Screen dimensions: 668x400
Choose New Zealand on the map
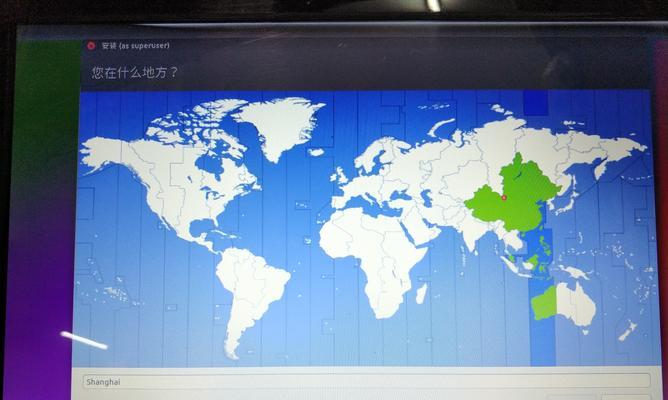click(x=626, y=331)
